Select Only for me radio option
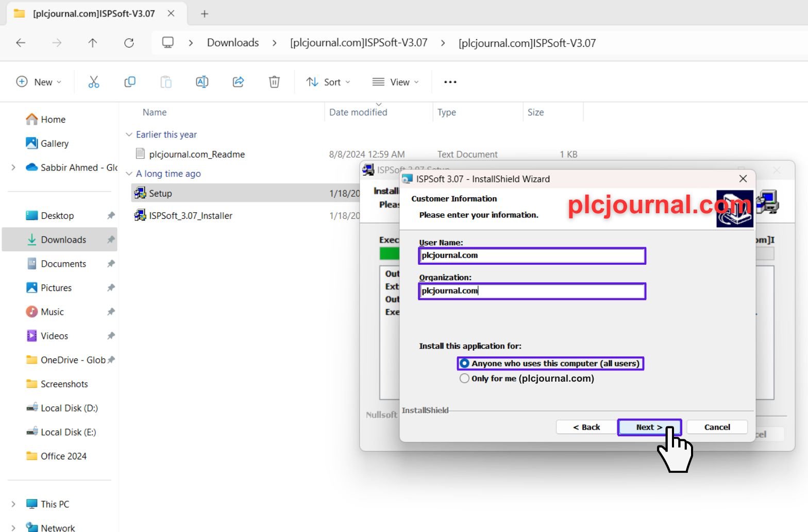Screen dimensions: 808x532 464,379
